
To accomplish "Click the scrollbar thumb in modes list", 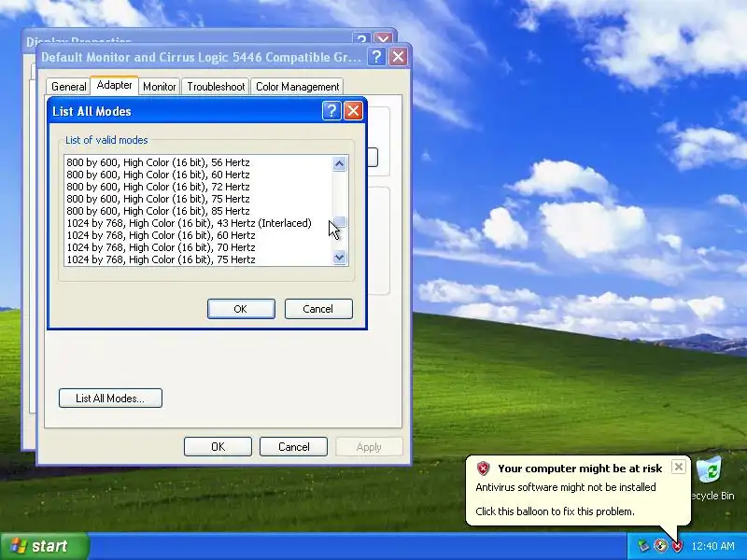I will [339, 221].
